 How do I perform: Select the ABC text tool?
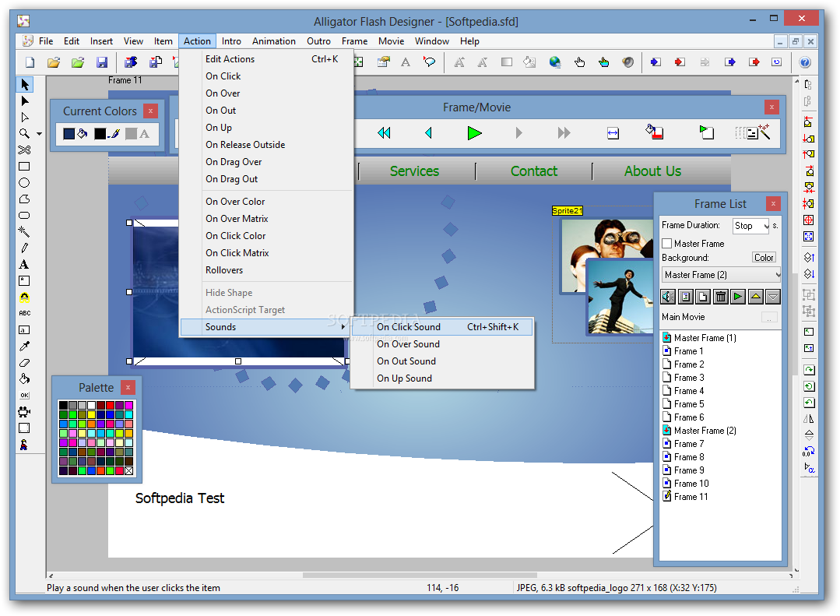pyautogui.click(x=25, y=313)
